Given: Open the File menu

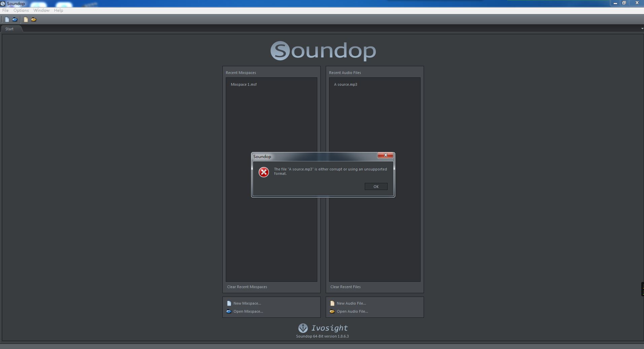Looking at the screenshot, I should 5,10.
